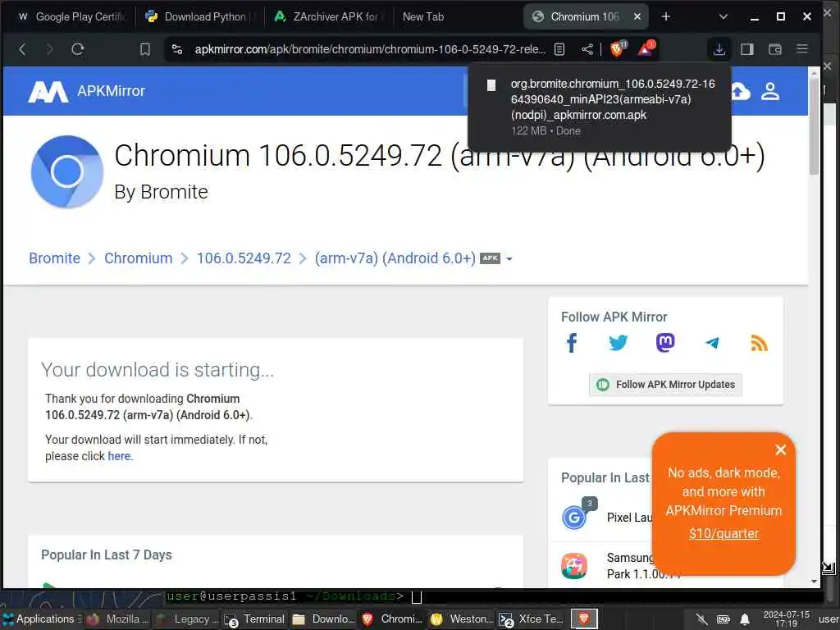Switch to Google Play Certificate tab
Viewport: 840px width, 630px height.
[70, 16]
